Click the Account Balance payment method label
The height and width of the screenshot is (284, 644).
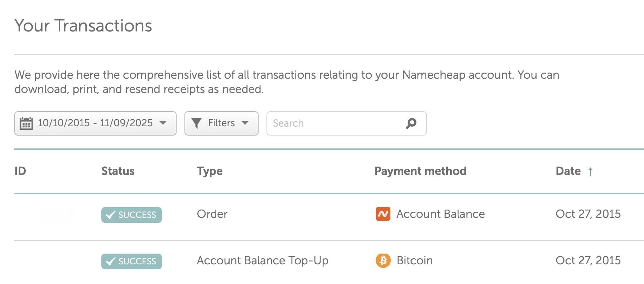click(x=441, y=214)
